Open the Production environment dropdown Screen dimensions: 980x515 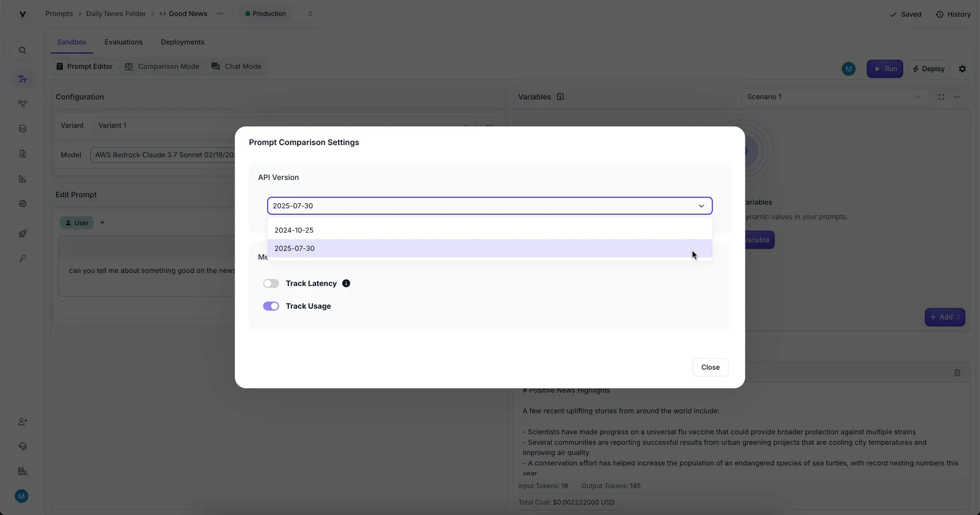278,13
